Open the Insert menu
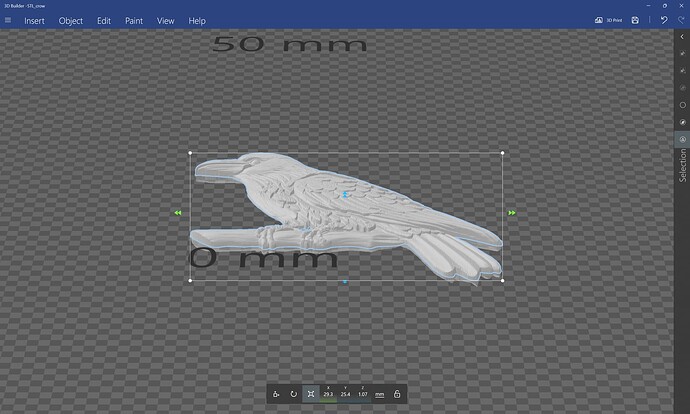The width and height of the screenshot is (690, 414). tap(34, 20)
